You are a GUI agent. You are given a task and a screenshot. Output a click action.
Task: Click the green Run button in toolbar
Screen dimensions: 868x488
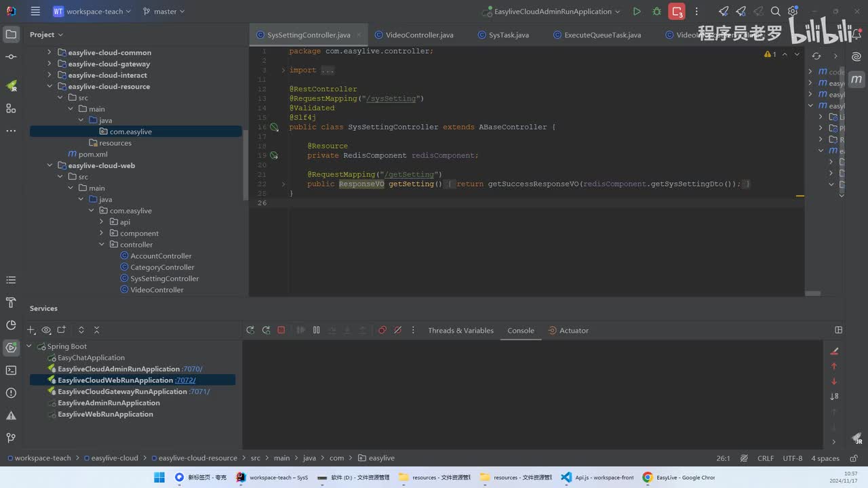[x=636, y=12]
